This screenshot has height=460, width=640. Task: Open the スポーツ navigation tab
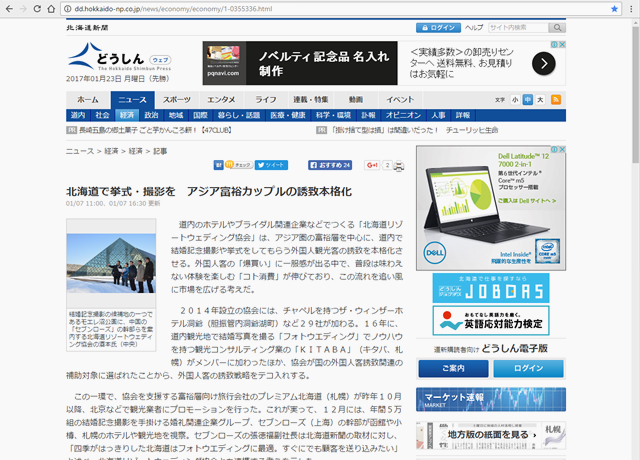coord(177,100)
